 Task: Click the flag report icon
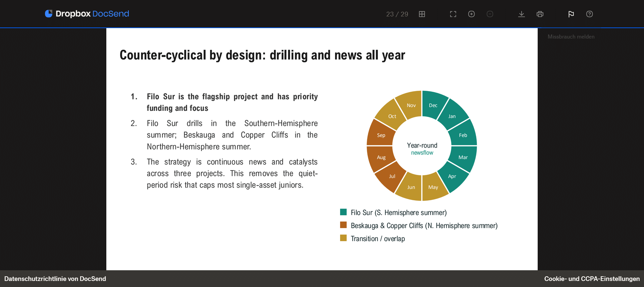click(571, 14)
